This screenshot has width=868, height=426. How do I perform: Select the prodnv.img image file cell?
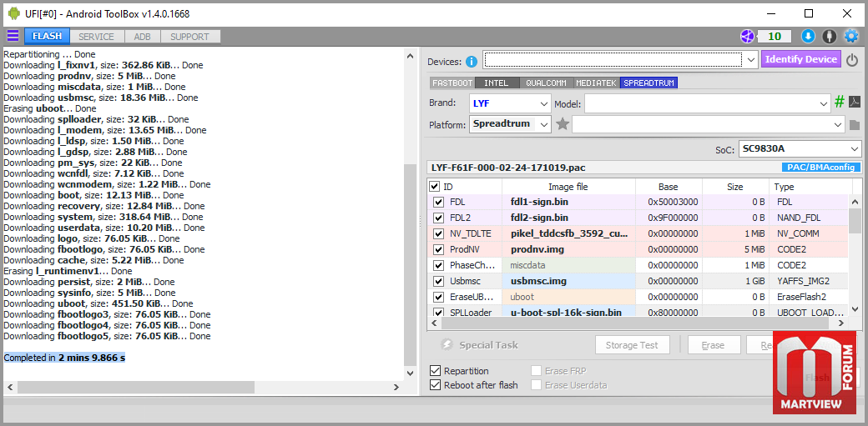click(568, 250)
